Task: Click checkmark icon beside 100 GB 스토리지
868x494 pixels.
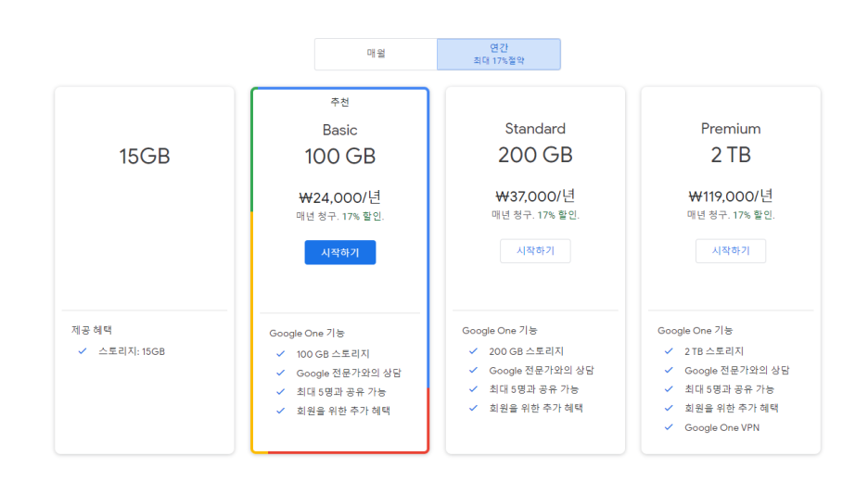Action: [280, 353]
